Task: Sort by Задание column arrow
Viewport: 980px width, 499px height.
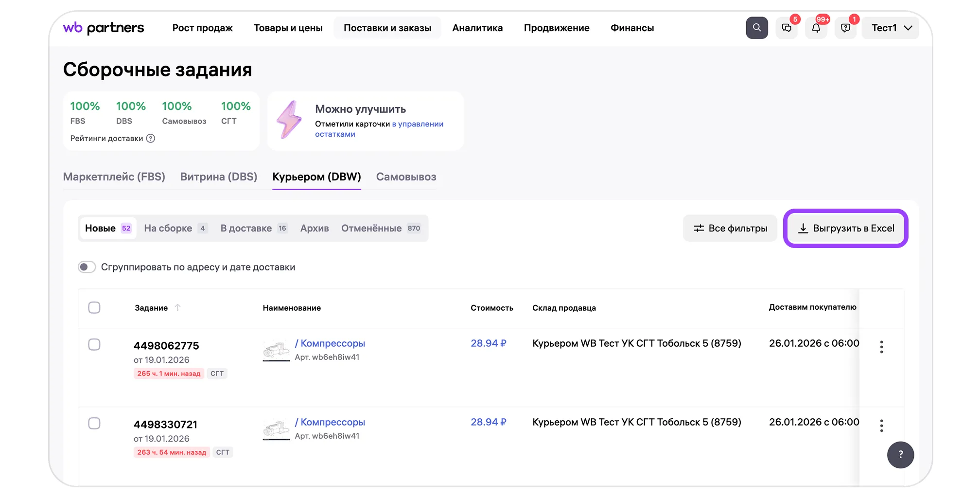Action: coord(178,307)
